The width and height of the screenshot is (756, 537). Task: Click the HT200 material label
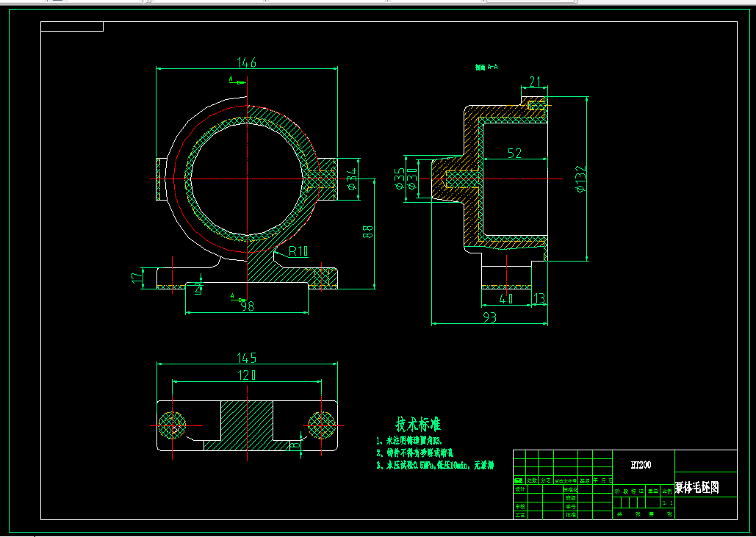point(641,465)
